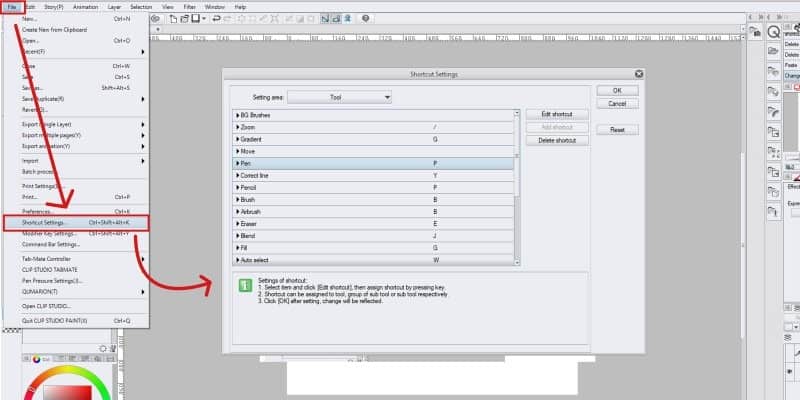Click the Edit shortcut button
800x400 pixels.
557,114
